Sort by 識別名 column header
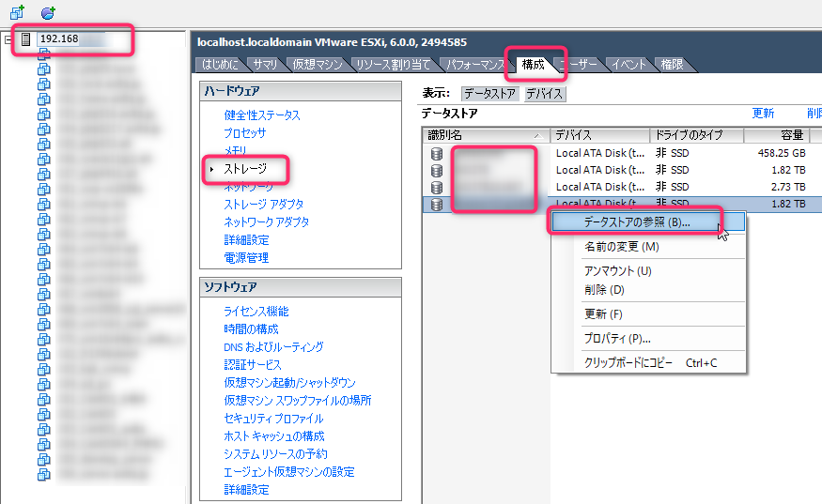The height and width of the screenshot is (504, 822). pyautogui.click(x=486, y=135)
